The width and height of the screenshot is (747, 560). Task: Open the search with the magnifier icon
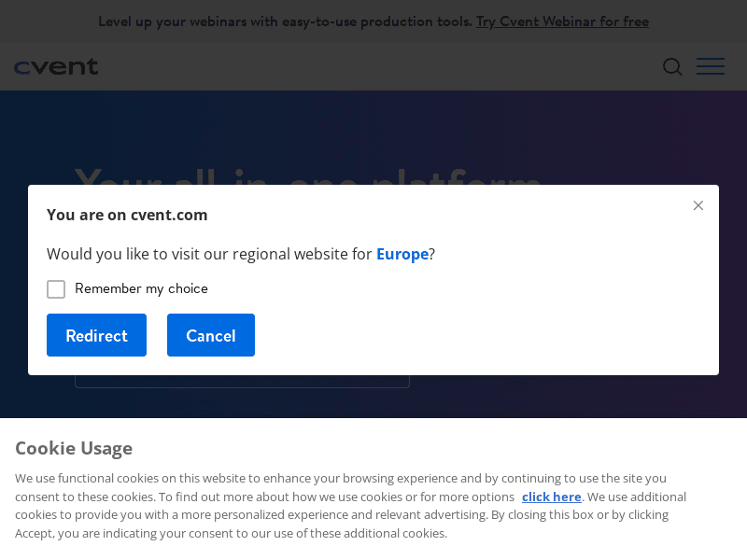coord(672,66)
